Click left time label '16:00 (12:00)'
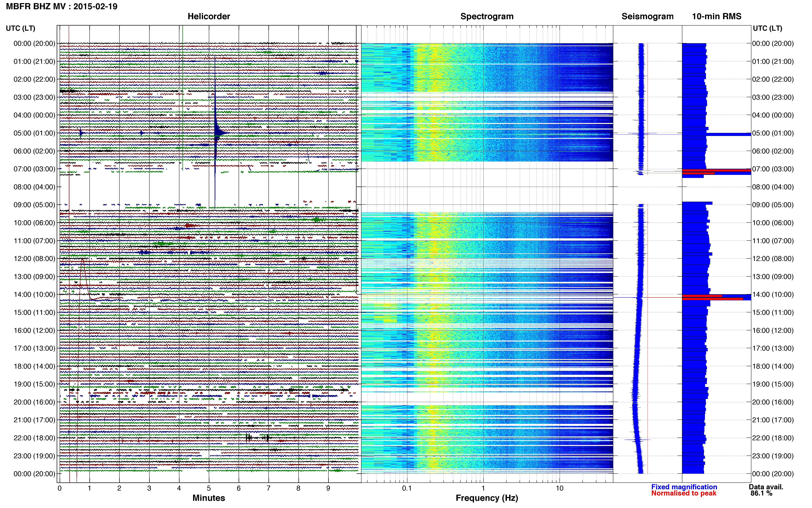Image resolution: width=812 pixels, height=508 pixels. (x=34, y=330)
